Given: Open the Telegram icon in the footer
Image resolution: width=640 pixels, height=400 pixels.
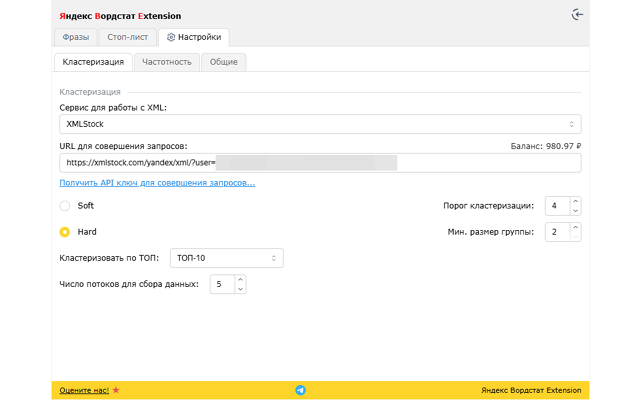Looking at the screenshot, I should click(x=300, y=390).
